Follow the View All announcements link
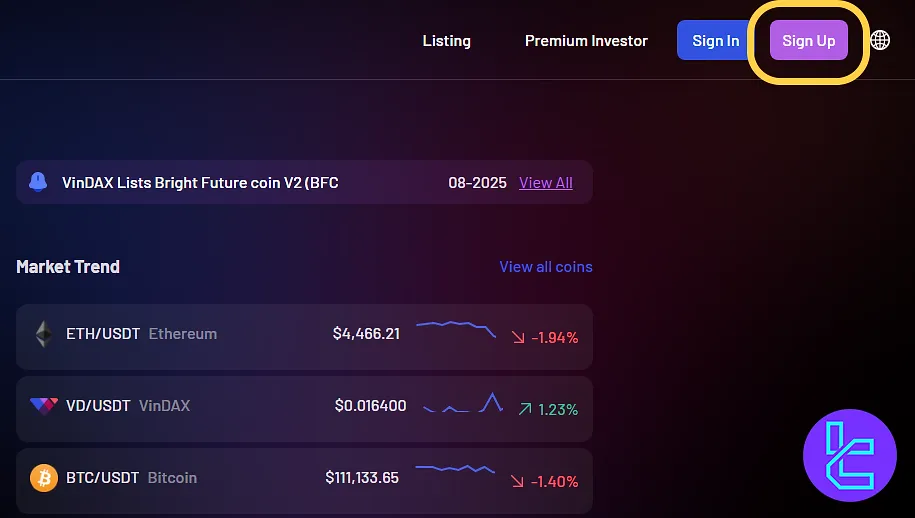The image size is (915, 518). pos(546,183)
